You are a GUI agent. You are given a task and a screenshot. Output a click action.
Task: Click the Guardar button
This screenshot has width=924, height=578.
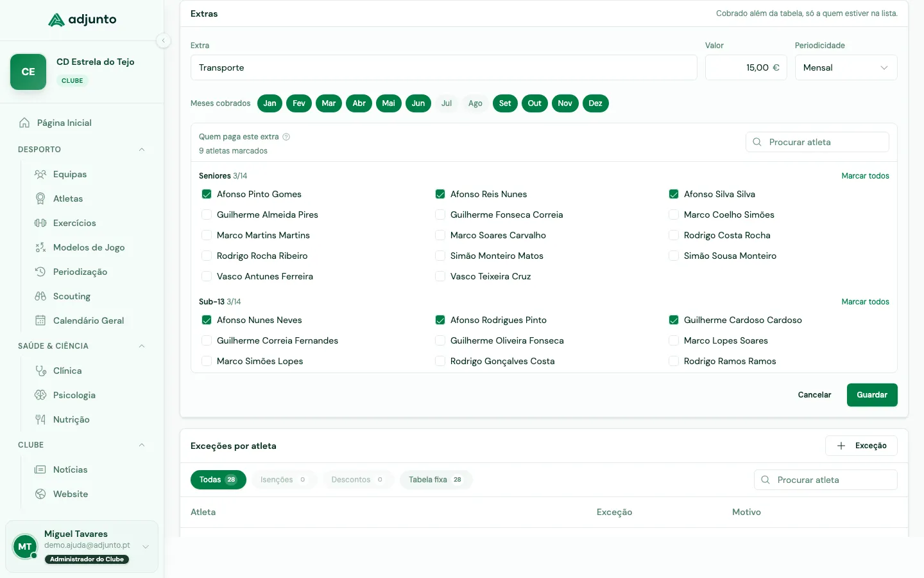pyautogui.click(x=872, y=395)
